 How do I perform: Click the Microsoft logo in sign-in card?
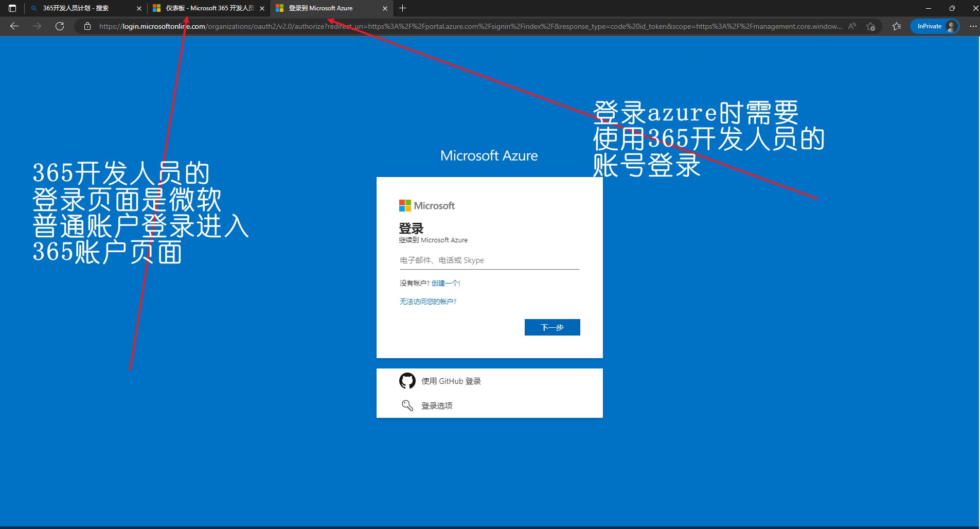[x=427, y=206]
